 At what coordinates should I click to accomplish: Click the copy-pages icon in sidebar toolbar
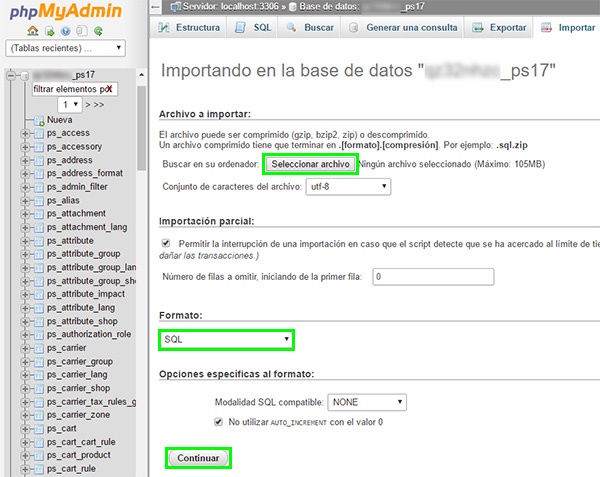tap(82, 31)
